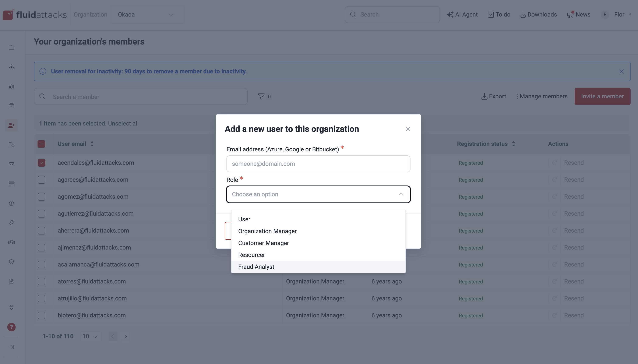Open the file-with-shield sidebar icon
Screen dimensions: 638x364
11,145
